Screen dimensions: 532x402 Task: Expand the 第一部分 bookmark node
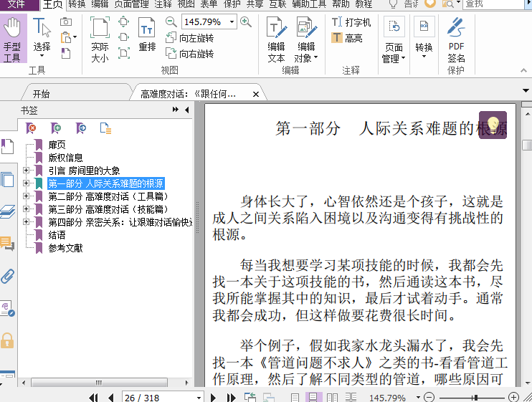26,183
